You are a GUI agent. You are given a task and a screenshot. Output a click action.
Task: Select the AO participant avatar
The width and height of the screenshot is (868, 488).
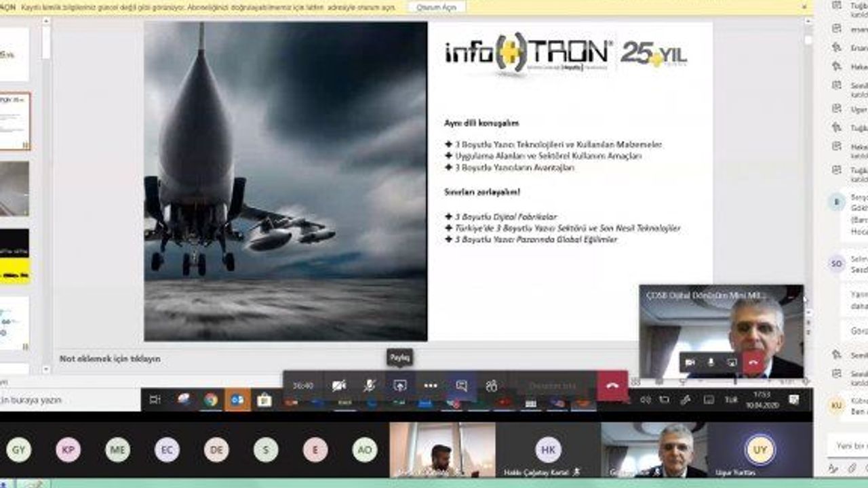pos(365,449)
